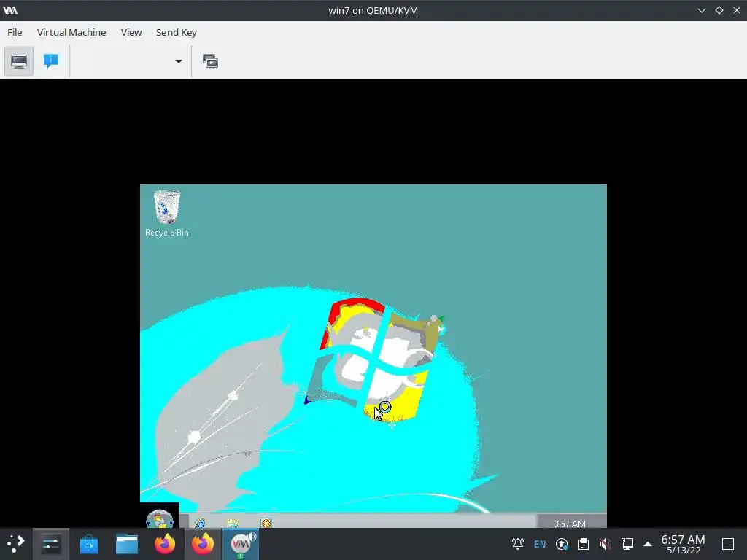Open the Virtual Machine menu
Screen dimensions: 747x560
(x=71, y=32)
